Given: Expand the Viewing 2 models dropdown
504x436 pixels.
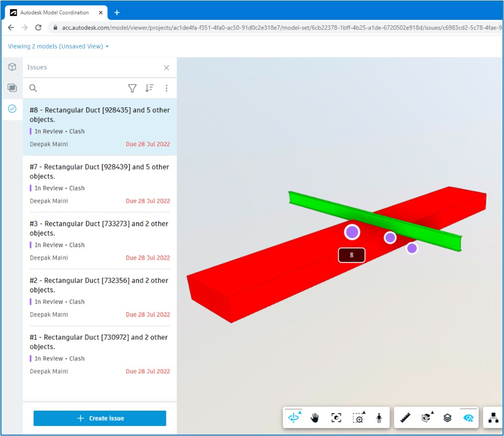Looking at the screenshot, I should (58, 46).
